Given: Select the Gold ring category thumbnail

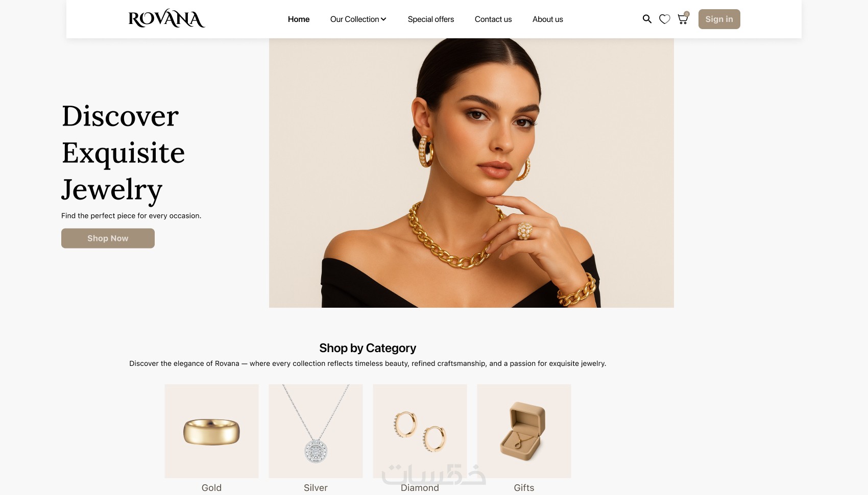Looking at the screenshot, I should tap(211, 431).
